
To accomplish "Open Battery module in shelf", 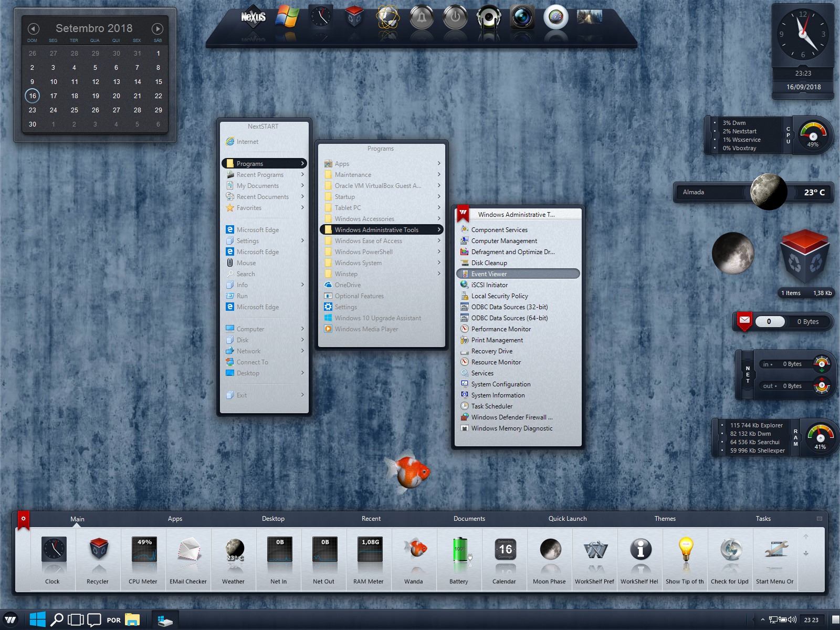I will [x=460, y=549].
